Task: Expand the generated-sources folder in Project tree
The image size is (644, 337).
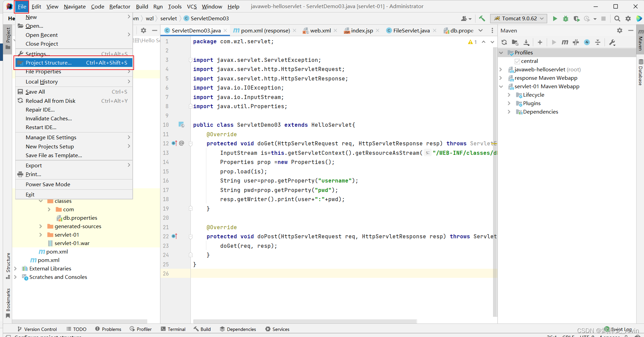Action: (x=41, y=226)
